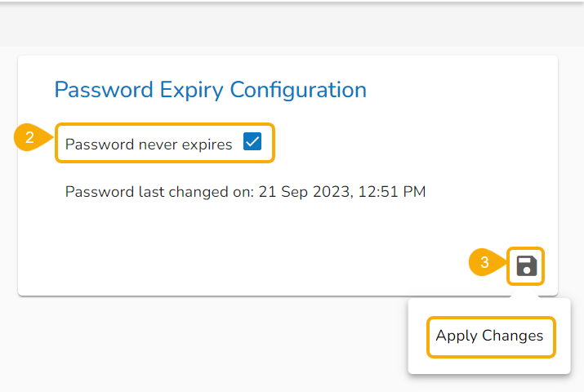This screenshot has width=584, height=392.
Task: Click the Password never expires label text
Action: click(149, 145)
